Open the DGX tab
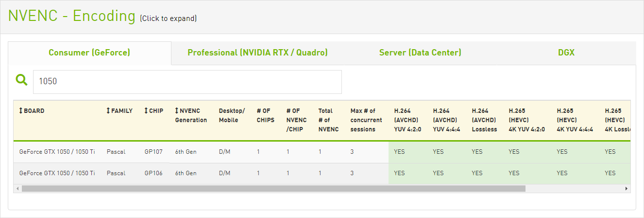 click(566, 53)
